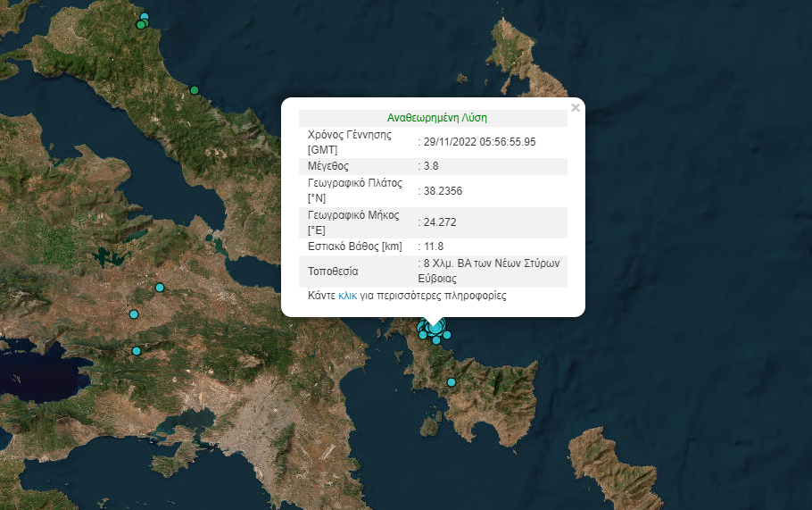
Task: Select the lone green marker on the northern coastline
Action: click(x=195, y=90)
